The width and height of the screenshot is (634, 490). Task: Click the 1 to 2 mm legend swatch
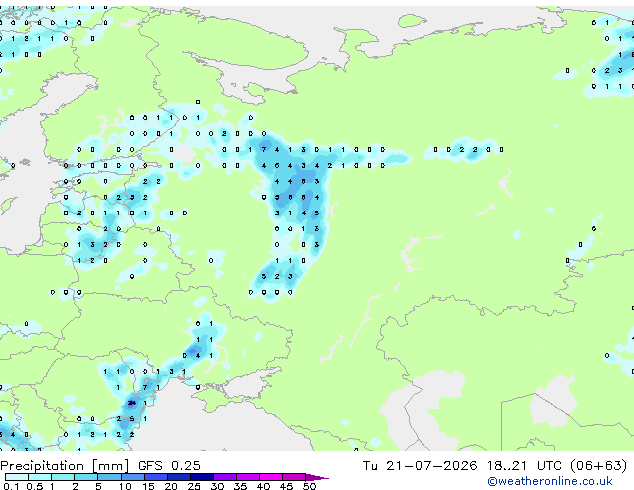[63, 477]
